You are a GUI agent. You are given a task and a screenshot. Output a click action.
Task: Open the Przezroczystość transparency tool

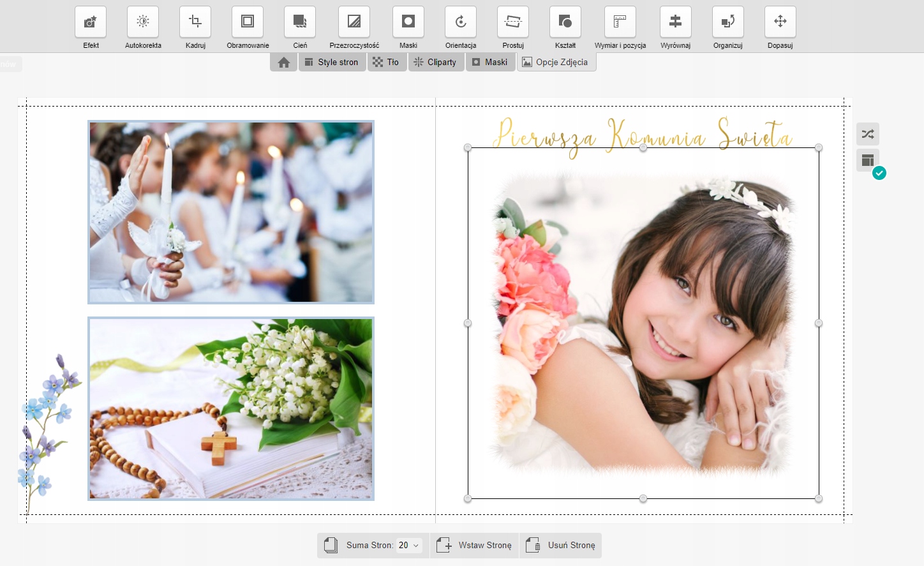point(354,22)
